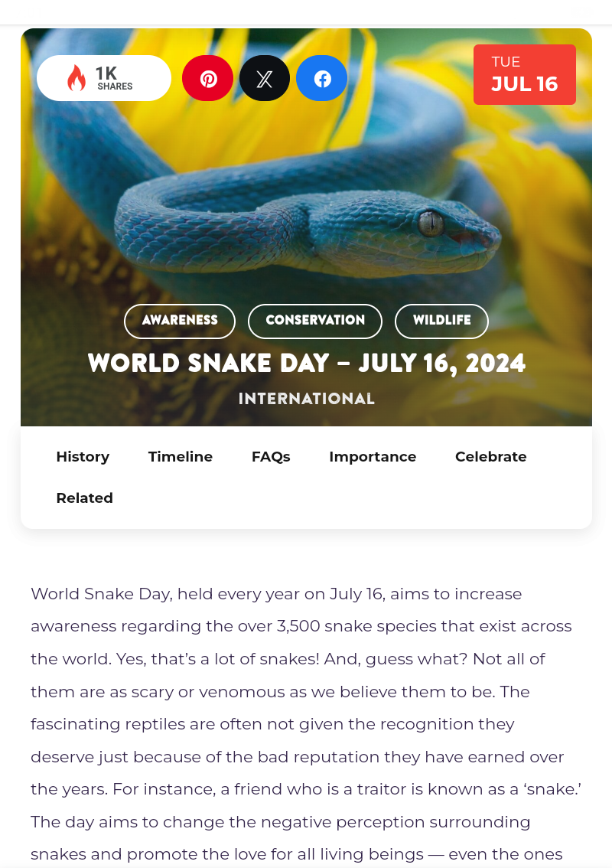612x868 pixels.
Task: Open the WILDLIFE category tag
Action: [441, 321]
